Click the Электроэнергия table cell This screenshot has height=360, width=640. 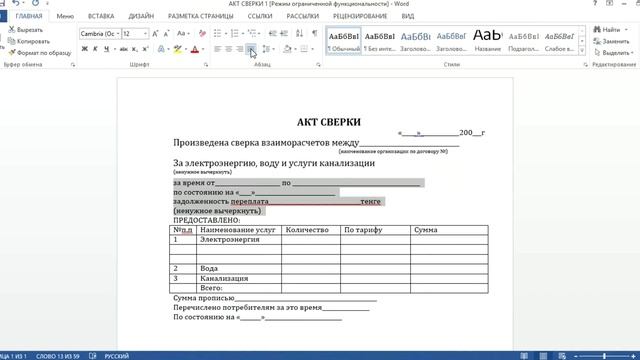(x=239, y=240)
